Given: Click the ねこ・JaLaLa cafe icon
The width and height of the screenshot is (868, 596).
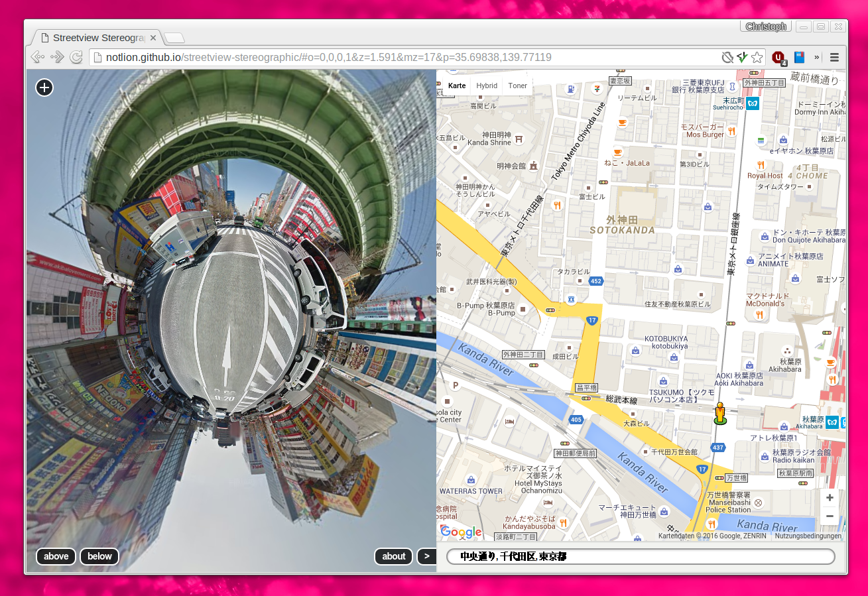Looking at the screenshot, I should click(618, 151).
